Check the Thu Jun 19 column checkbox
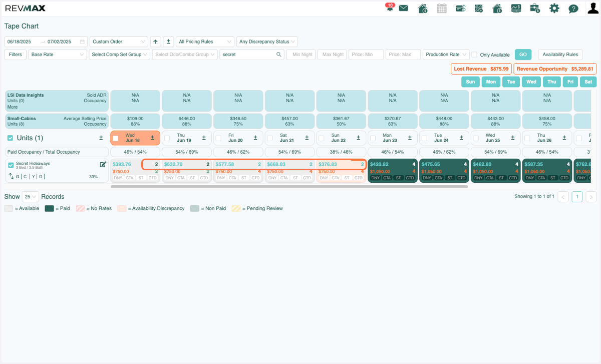601x364 pixels. click(167, 139)
